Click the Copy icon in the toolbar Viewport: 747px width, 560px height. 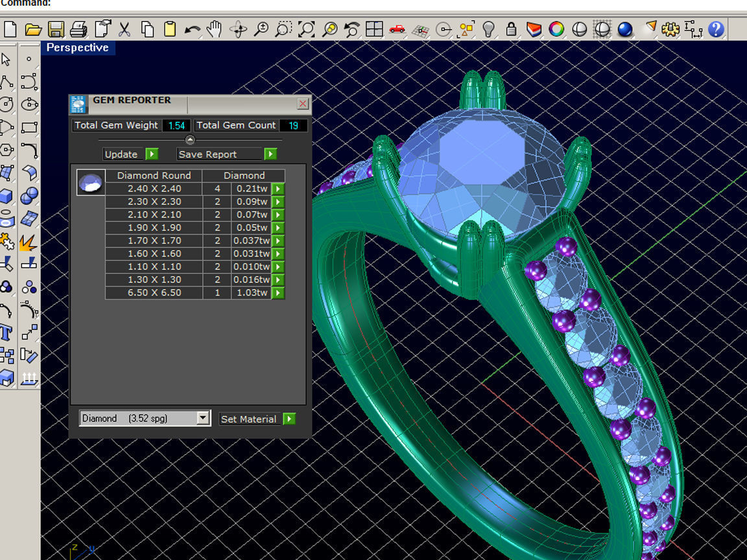[x=147, y=30]
